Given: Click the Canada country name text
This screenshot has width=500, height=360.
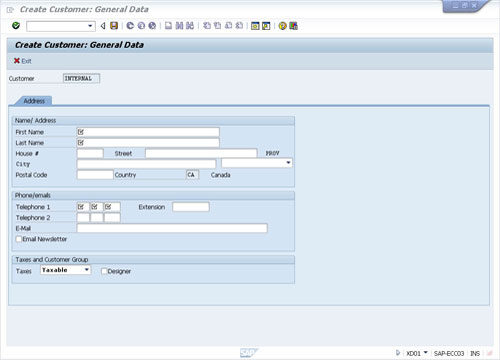Looking at the screenshot, I should 220,175.
